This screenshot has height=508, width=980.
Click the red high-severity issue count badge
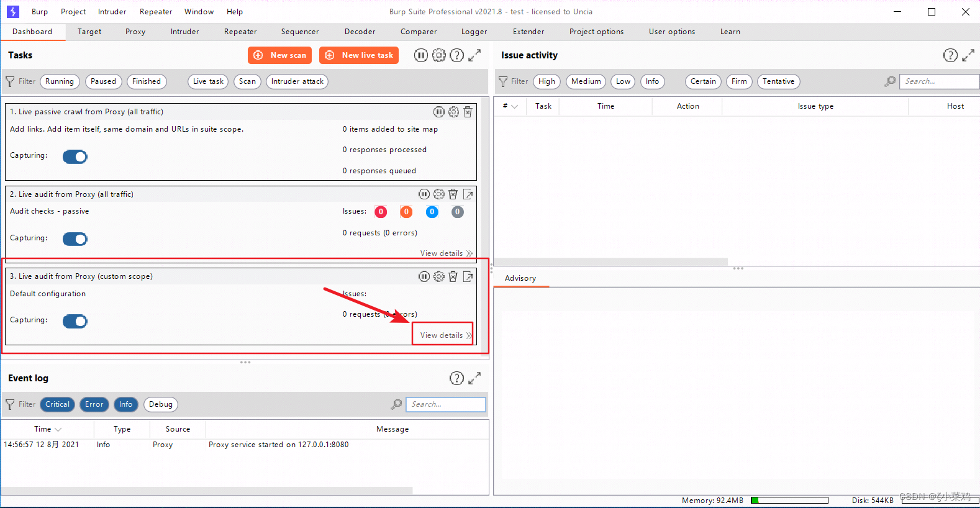coord(381,212)
